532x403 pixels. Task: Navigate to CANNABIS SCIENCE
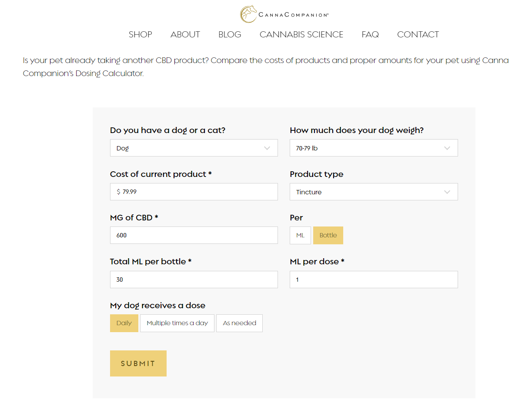(301, 34)
